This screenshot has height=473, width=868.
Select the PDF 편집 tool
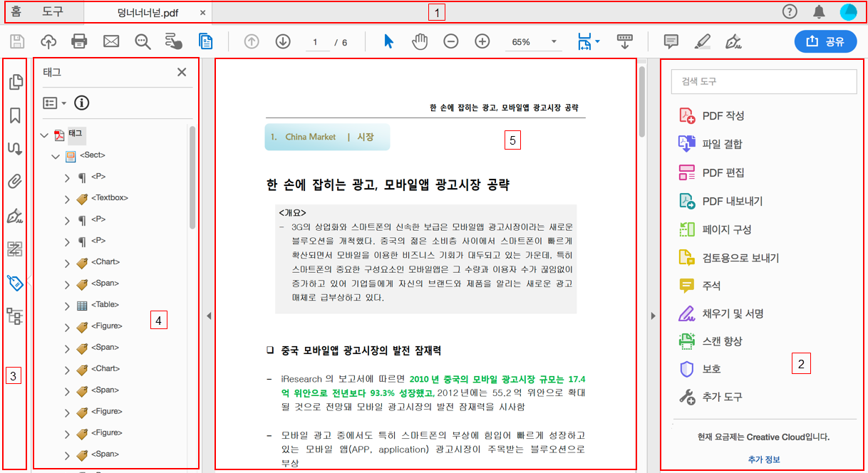721,172
